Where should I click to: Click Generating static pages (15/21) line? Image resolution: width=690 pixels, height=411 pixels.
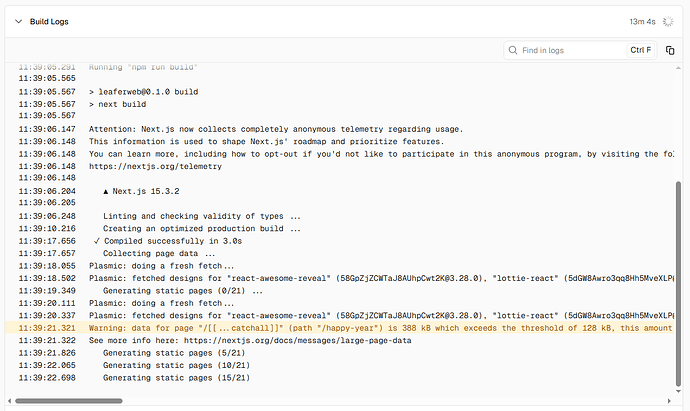pyautogui.click(x=177, y=378)
